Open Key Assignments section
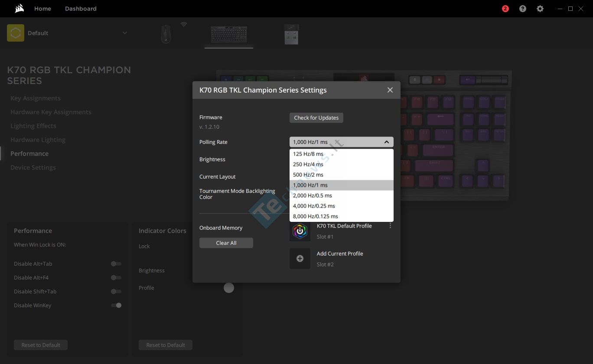The width and height of the screenshot is (593, 364). click(36, 98)
